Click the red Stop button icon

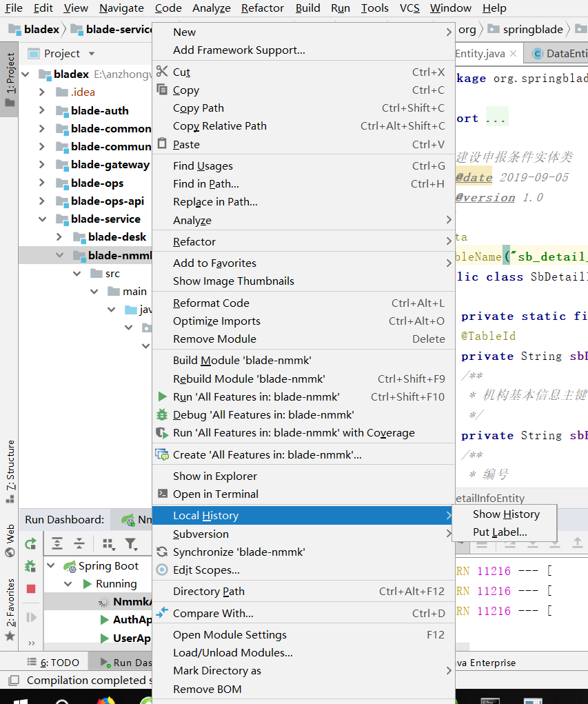[30, 589]
